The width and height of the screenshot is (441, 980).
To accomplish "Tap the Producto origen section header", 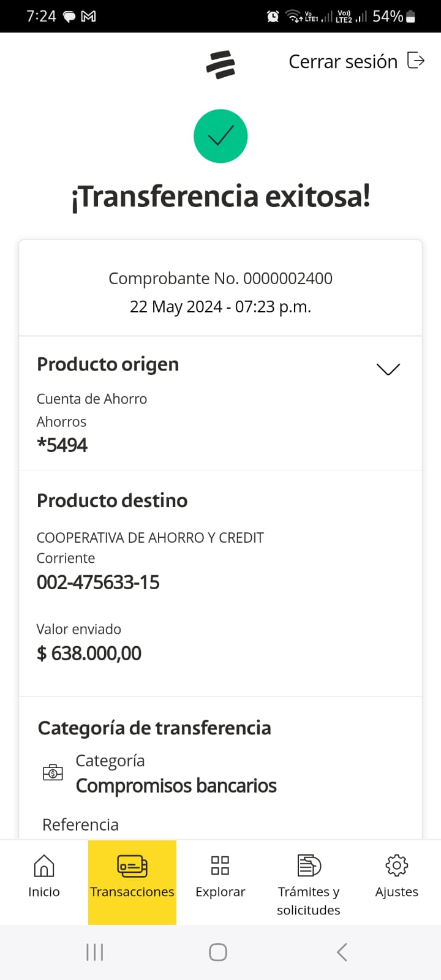I will click(108, 364).
